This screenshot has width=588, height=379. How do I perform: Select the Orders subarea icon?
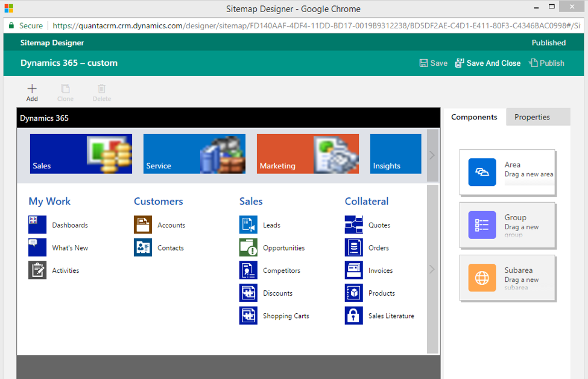tap(354, 247)
